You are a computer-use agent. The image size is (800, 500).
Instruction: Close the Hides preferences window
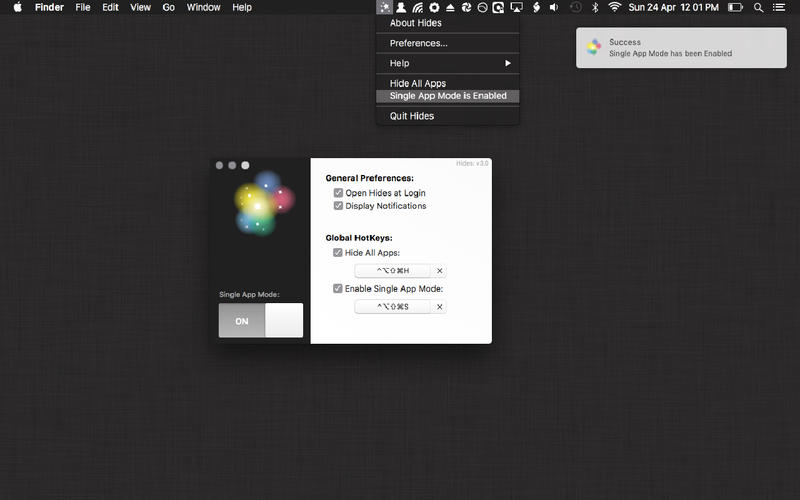[219, 165]
